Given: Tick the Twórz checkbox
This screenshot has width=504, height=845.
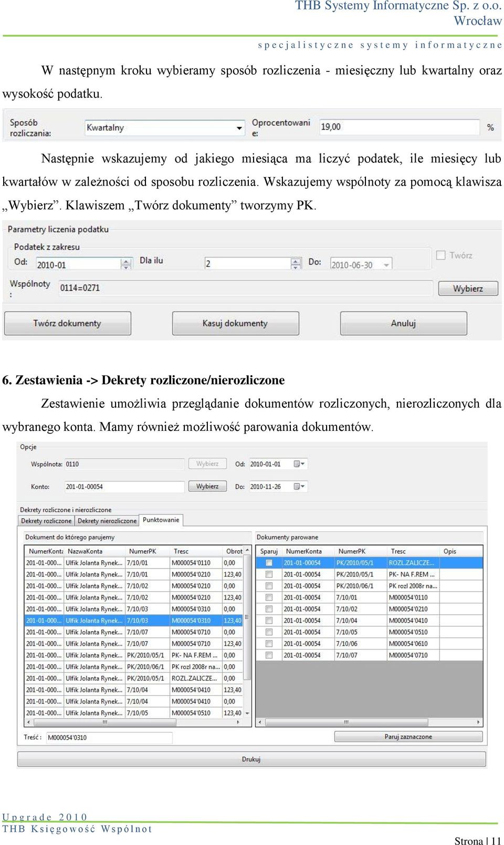Looking at the screenshot, I should [x=441, y=255].
